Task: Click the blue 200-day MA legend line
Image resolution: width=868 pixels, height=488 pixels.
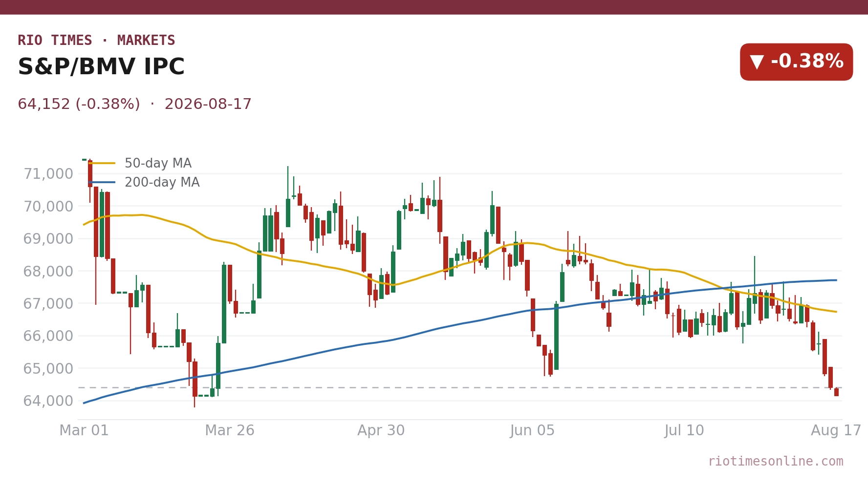Action: (x=102, y=183)
